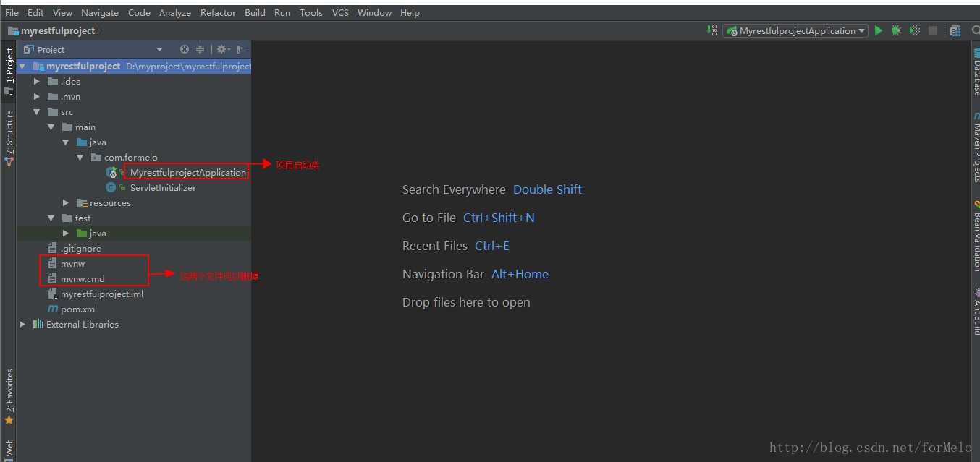Toggle the Bean Validation tool window
This screenshot has width=980, height=462.
pos(976,235)
